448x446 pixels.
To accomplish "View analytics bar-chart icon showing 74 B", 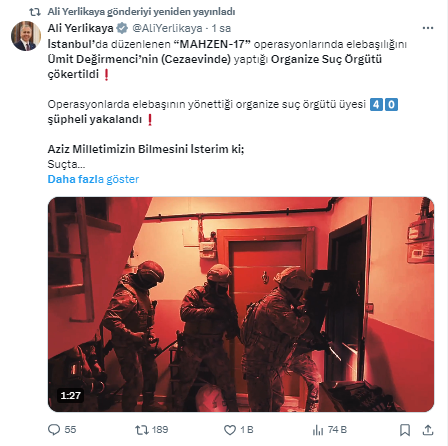I will tap(318, 430).
